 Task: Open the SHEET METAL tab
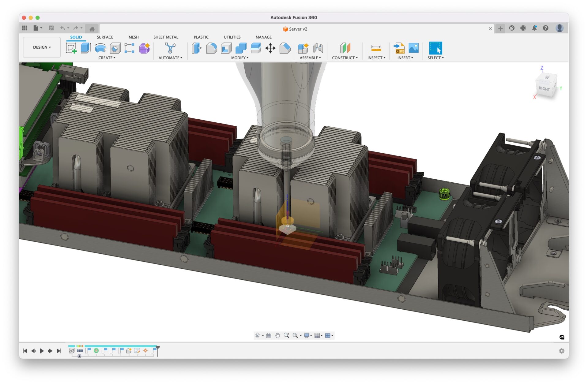[x=166, y=37]
